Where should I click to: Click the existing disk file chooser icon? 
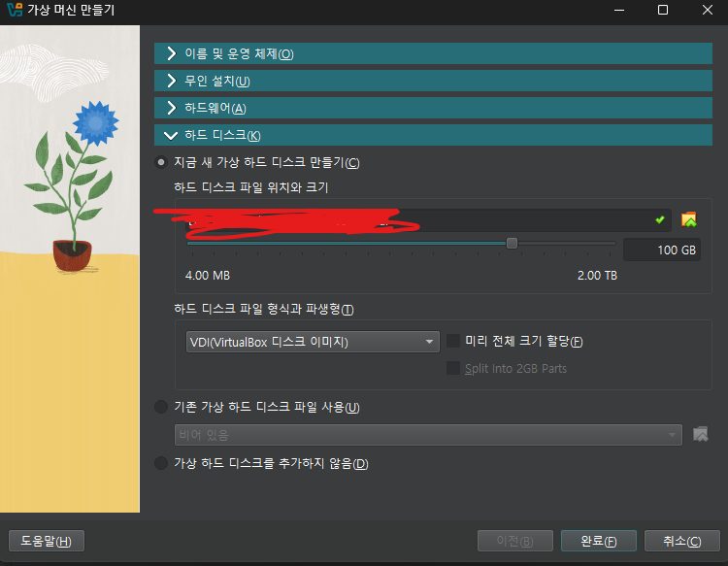pyautogui.click(x=700, y=435)
